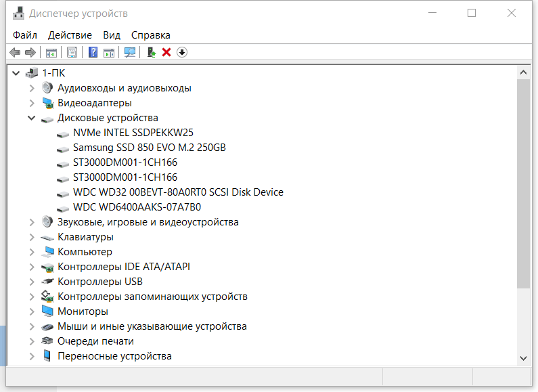Screen dimensions: 538x392
Task: Expand the Видеоадаптеры node
Action: pos(32,103)
